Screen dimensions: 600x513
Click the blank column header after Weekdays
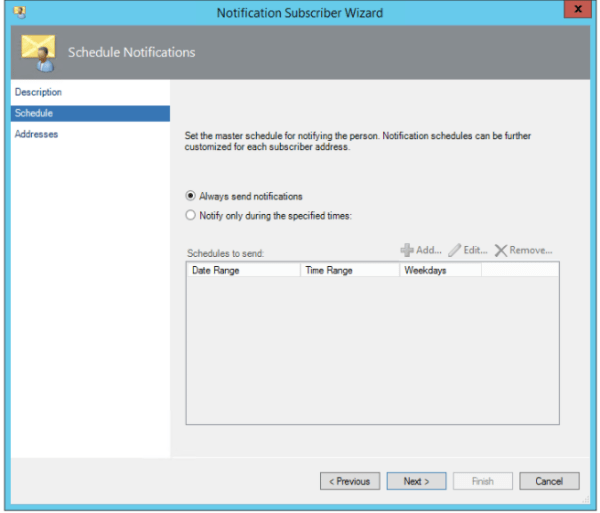(519, 270)
